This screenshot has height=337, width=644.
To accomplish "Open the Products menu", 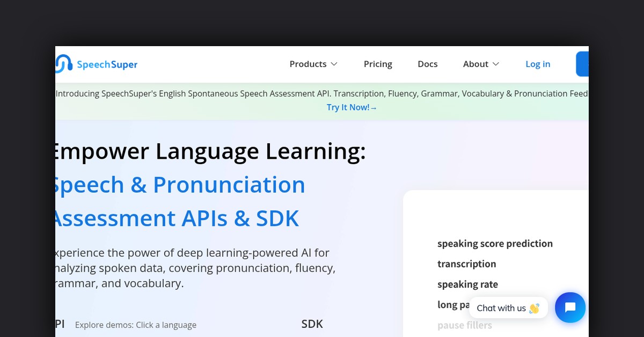I will click(x=308, y=64).
